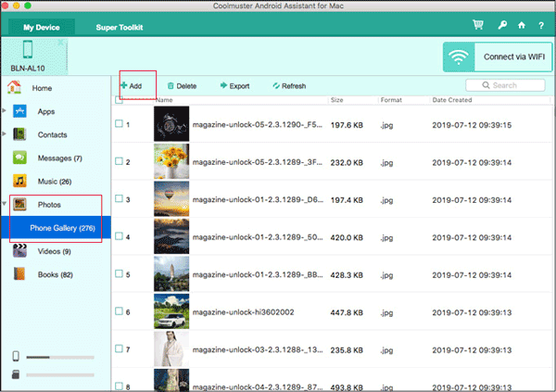This screenshot has width=556, height=392.
Task: Click the key register icon
Action: [502, 25]
